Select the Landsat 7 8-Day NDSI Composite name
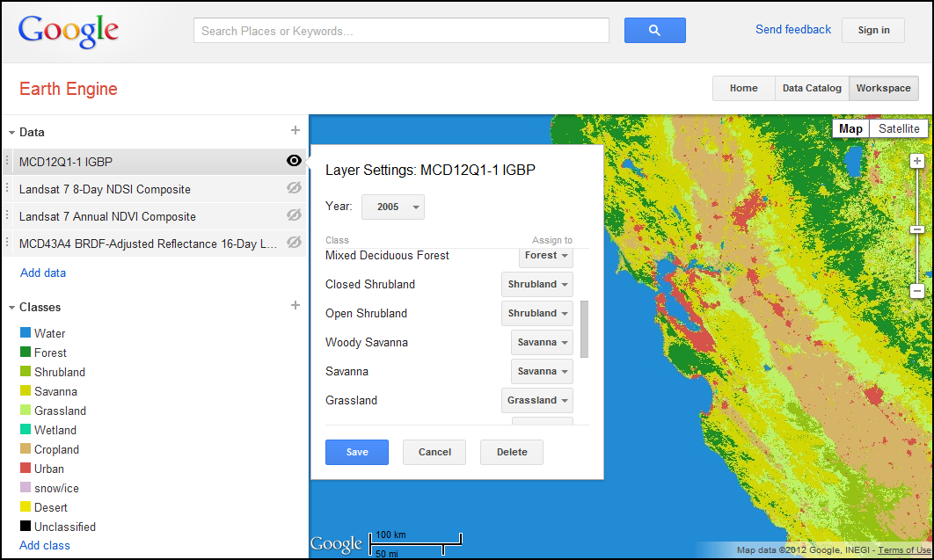Viewport: 934px width, 560px height. (x=105, y=189)
